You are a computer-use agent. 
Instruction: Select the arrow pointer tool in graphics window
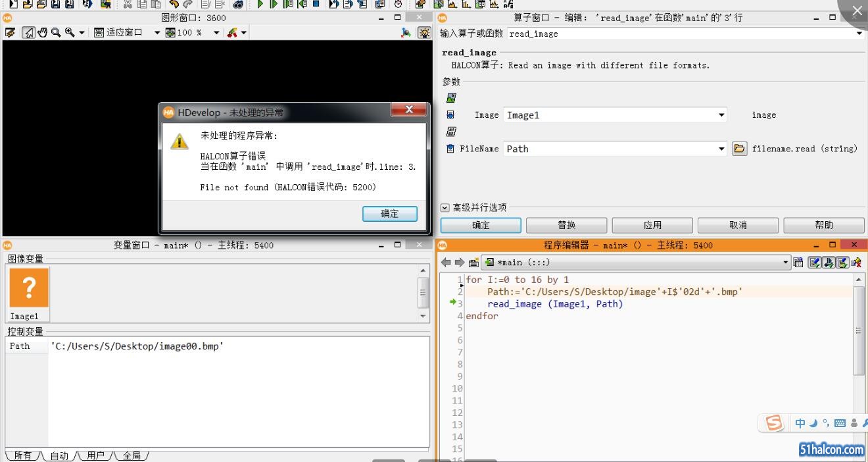pyautogui.click(x=28, y=32)
